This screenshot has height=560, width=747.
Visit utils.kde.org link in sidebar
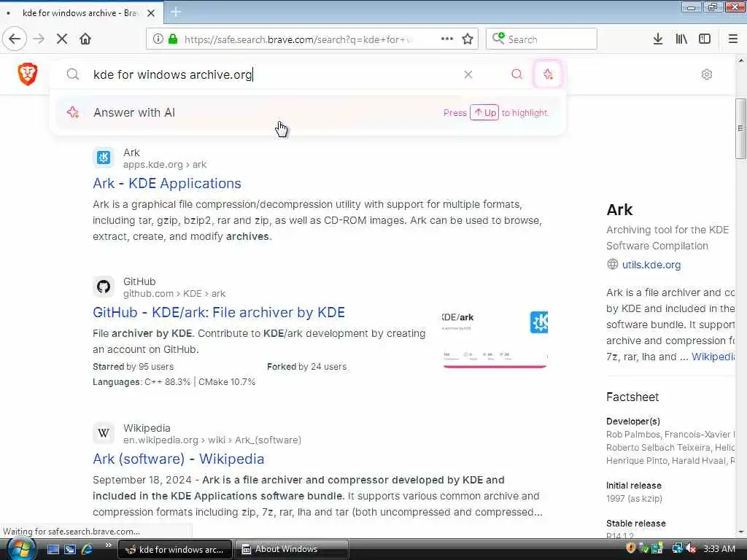(x=651, y=265)
